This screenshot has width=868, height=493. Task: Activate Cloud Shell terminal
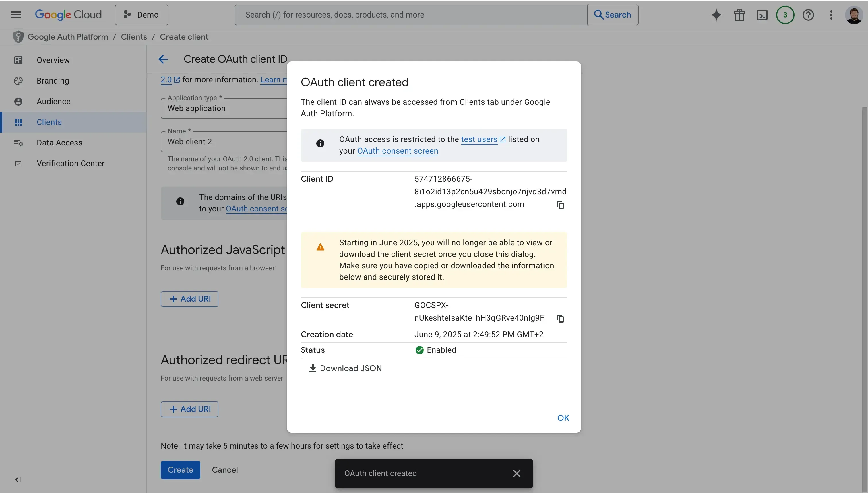[x=762, y=15]
